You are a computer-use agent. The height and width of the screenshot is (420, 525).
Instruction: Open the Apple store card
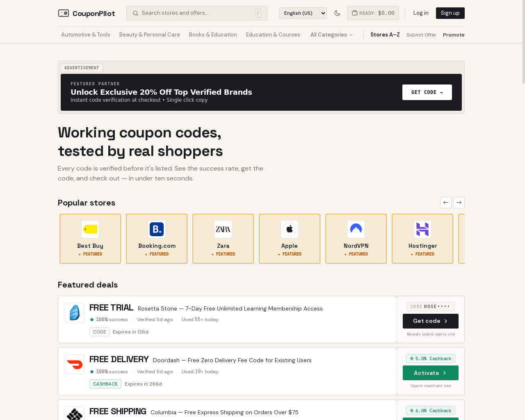pos(290,239)
